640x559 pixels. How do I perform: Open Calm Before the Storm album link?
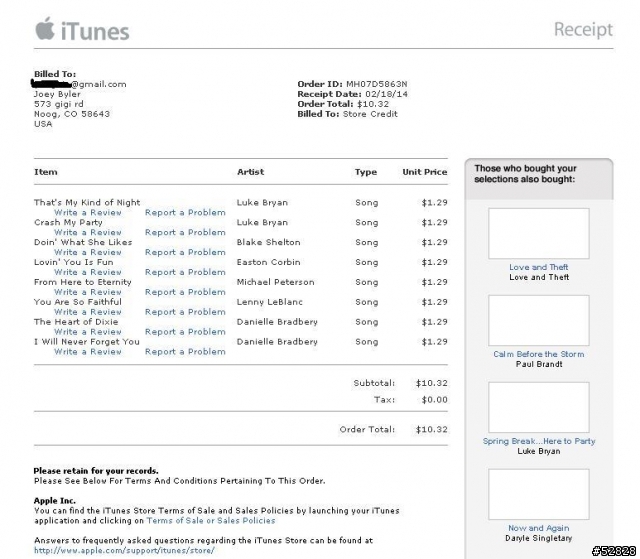tap(539, 354)
